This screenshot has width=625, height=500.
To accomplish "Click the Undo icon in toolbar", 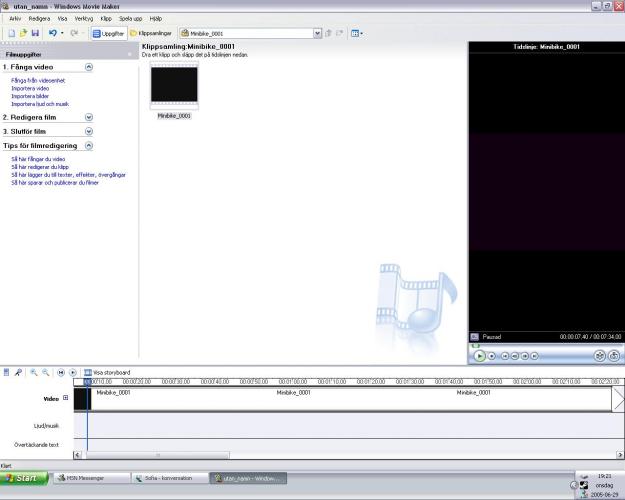I will tap(53, 33).
